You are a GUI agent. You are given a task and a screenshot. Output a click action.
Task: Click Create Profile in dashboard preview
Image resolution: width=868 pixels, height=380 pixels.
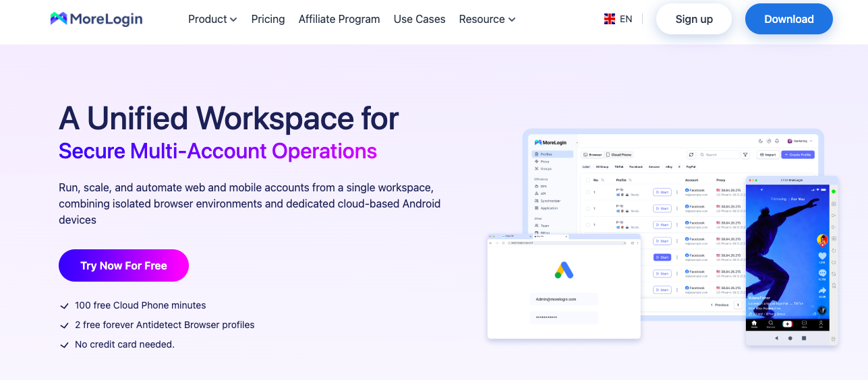click(x=798, y=155)
